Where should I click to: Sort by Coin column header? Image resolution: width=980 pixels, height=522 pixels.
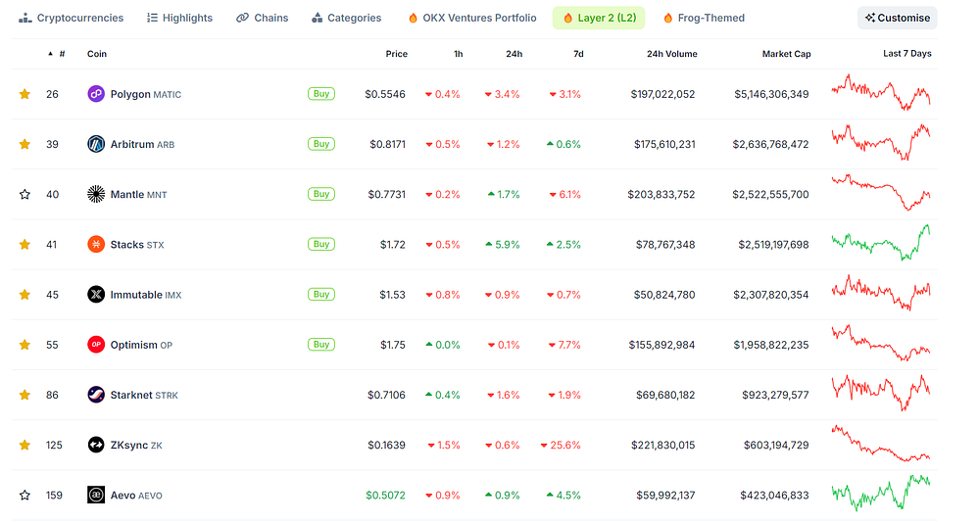(97, 54)
